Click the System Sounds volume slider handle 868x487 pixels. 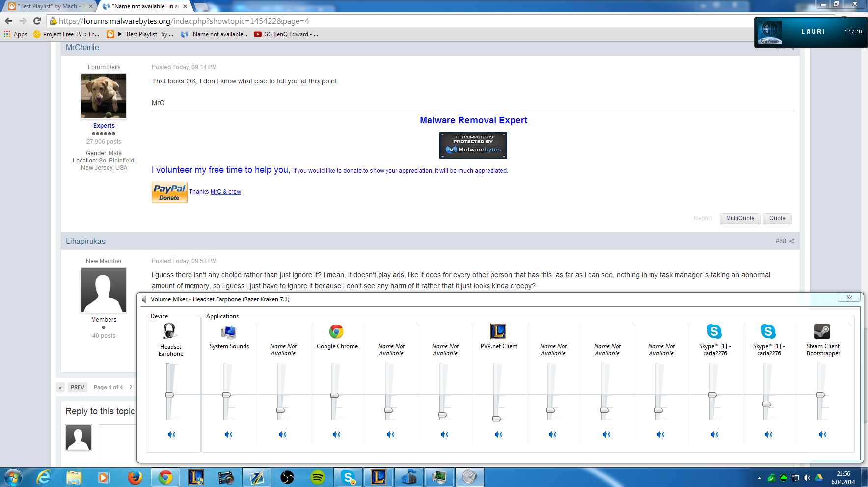click(227, 395)
